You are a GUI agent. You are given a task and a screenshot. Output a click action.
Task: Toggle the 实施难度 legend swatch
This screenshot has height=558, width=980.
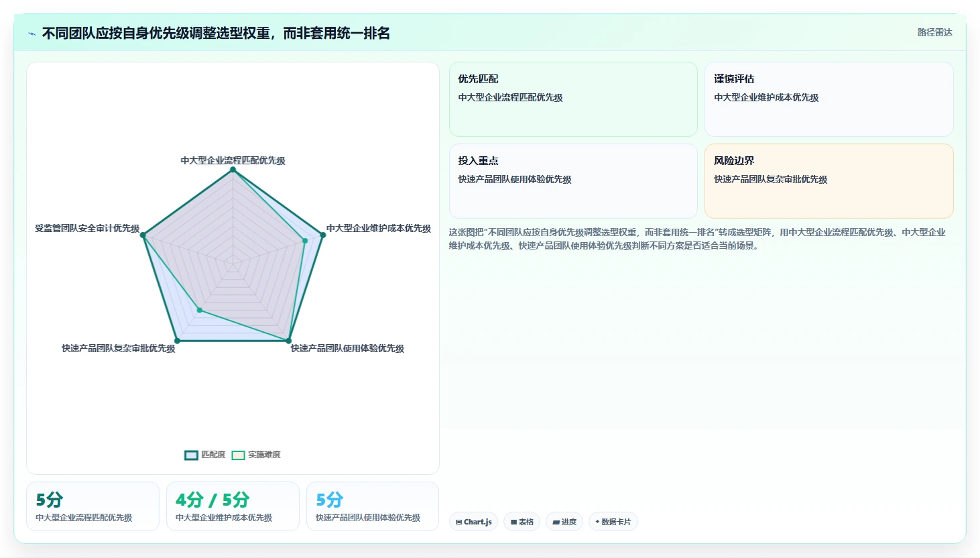tap(238, 455)
